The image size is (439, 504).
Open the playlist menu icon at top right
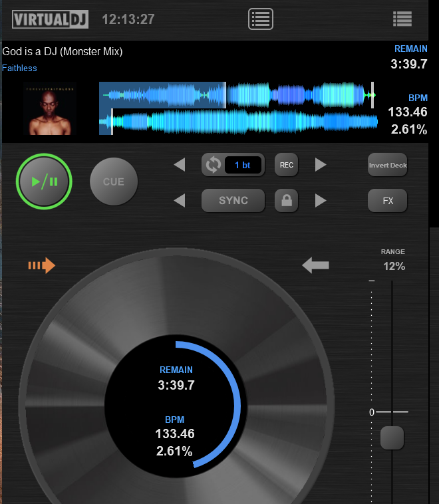click(x=402, y=19)
